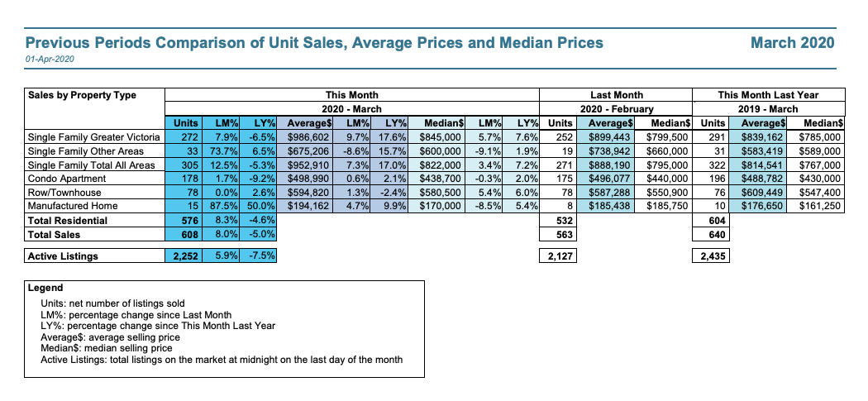This screenshot has width=868, height=401.
Task: Click the report title about Previous Periods Comparison
Action: (314, 42)
